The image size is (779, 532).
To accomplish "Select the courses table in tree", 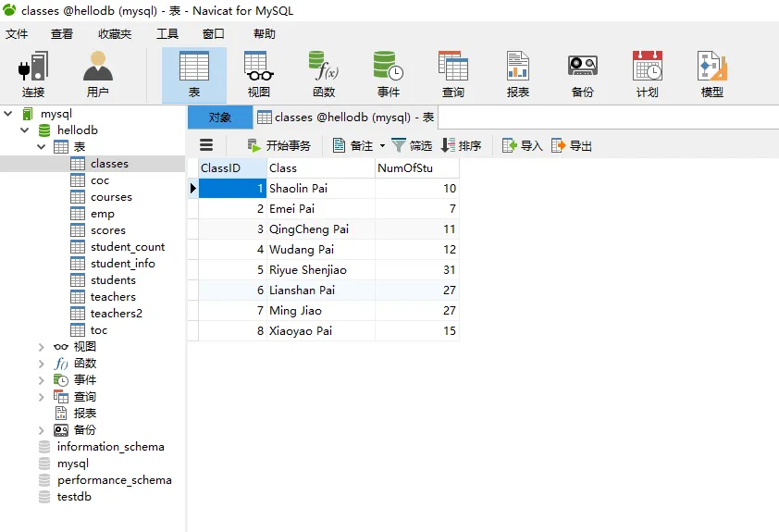I will pos(111,197).
